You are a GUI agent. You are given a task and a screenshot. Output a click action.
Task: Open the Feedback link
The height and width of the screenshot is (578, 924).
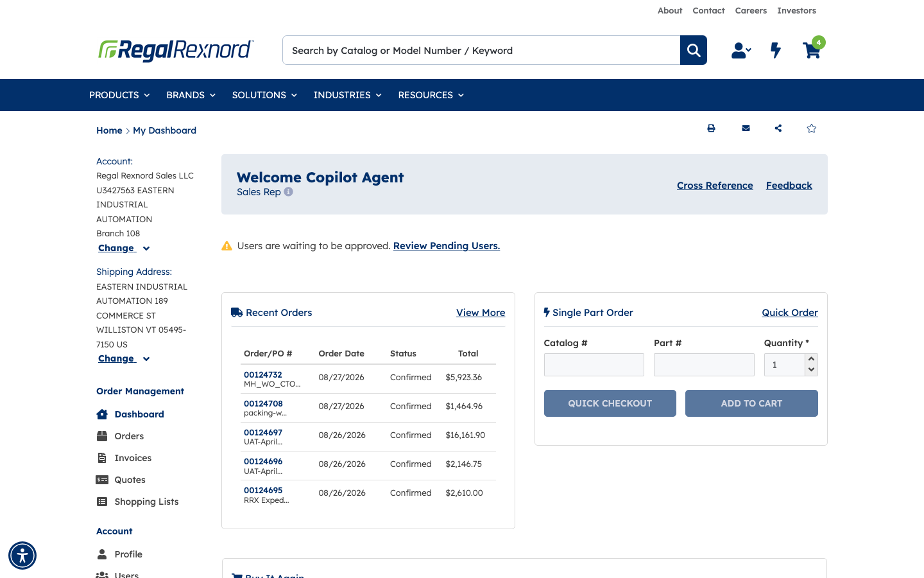pos(789,186)
